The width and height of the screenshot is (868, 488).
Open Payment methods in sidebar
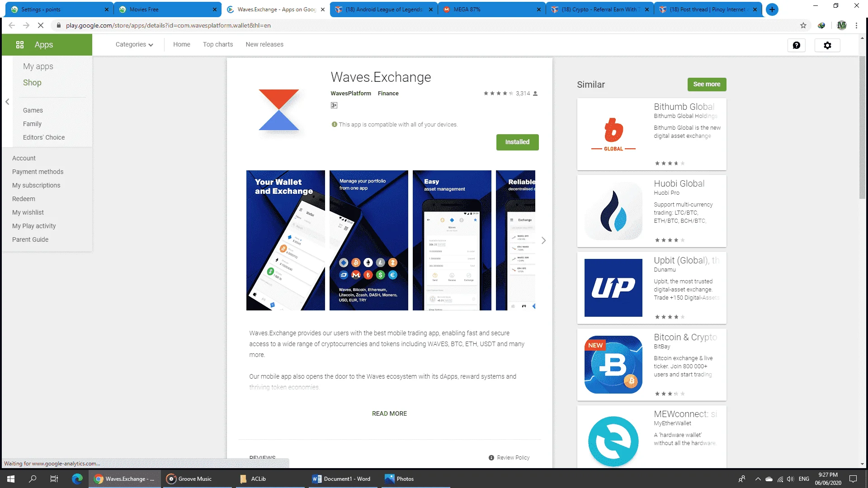click(x=38, y=172)
